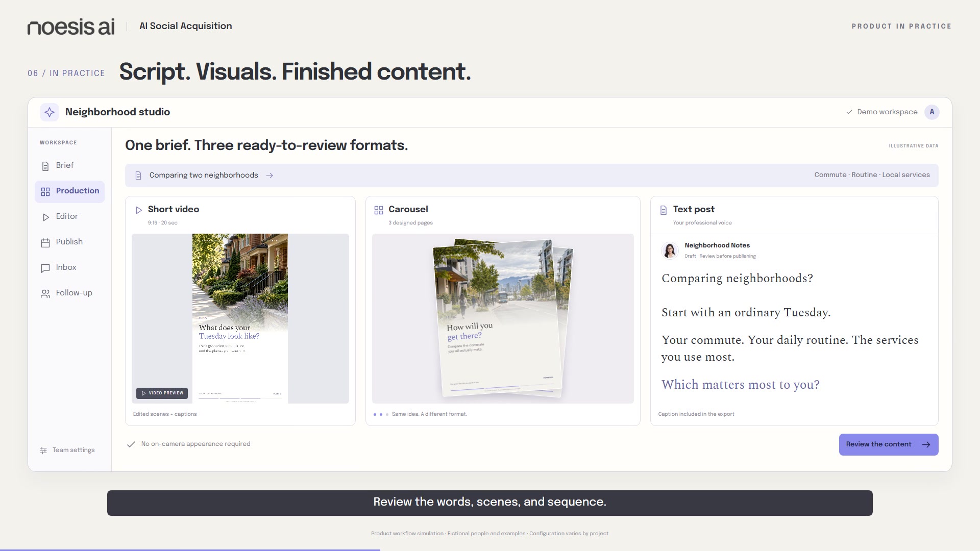
Task: Go to the Editor section
Action: [x=69, y=216]
